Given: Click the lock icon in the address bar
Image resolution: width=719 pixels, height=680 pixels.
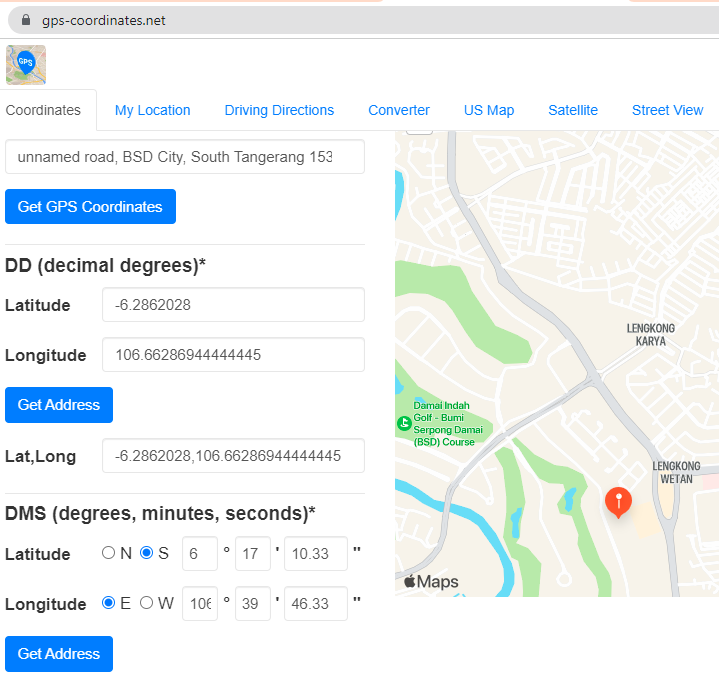Looking at the screenshot, I should pos(26,20).
